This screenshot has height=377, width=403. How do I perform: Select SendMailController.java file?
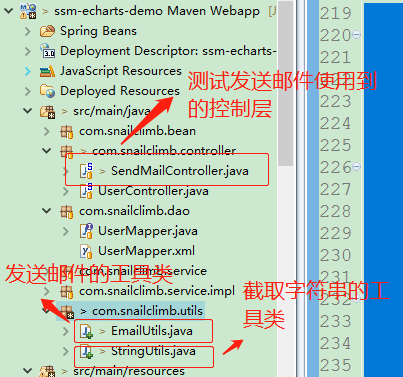[180, 171]
